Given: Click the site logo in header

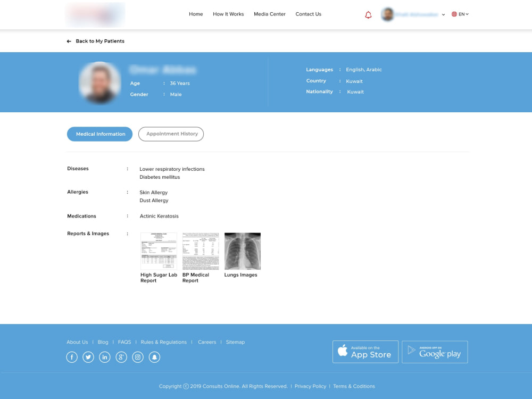Looking at the screenshot, I should 95,14.
